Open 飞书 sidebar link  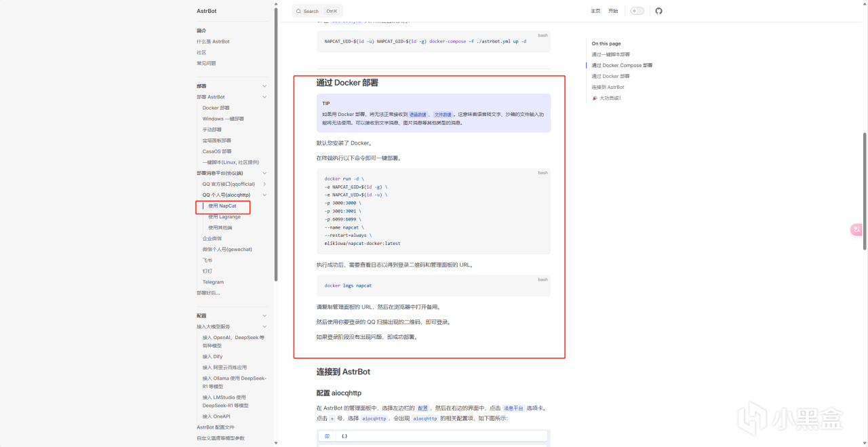(x=207, y=260)
